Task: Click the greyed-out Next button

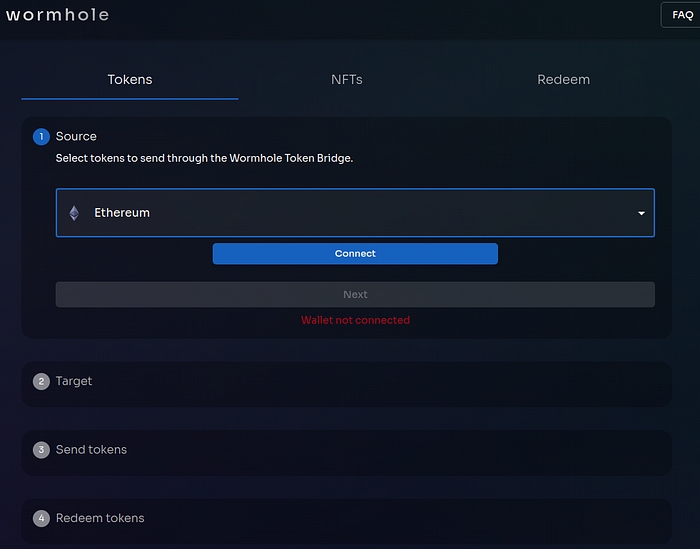Action: pos(355,294)
